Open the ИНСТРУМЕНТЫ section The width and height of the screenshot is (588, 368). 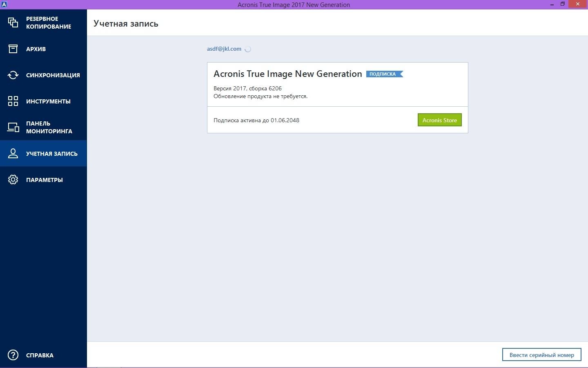point(48,101)
